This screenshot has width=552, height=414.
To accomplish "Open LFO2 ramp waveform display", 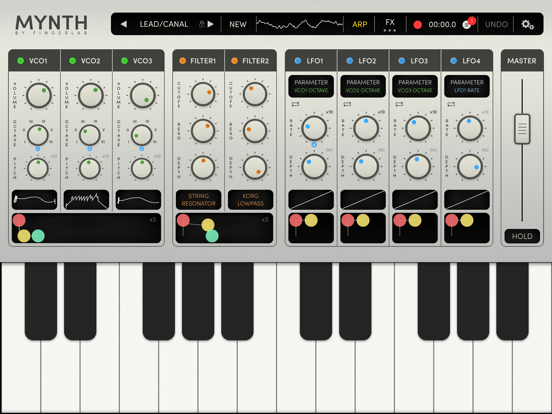I will 363,200.
